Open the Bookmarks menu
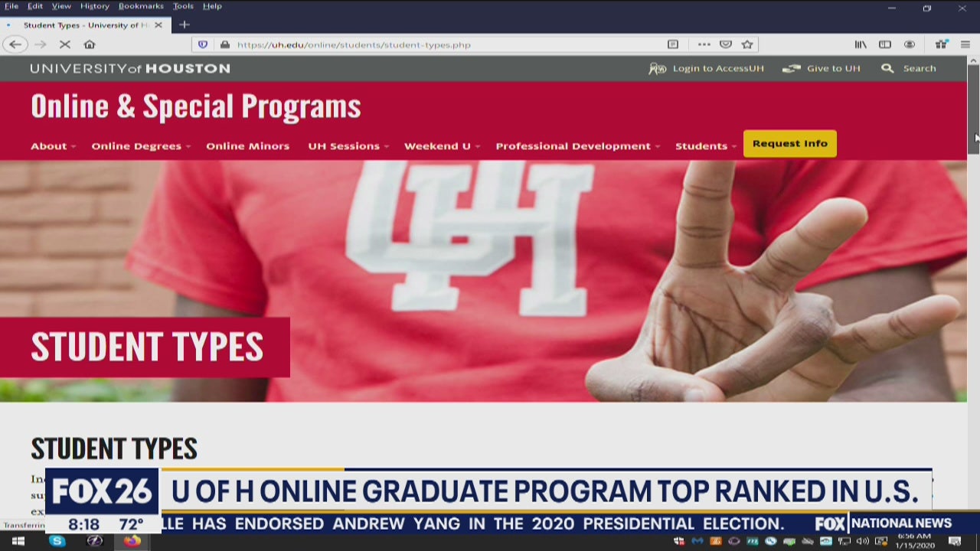 click(x=141, y=5)
